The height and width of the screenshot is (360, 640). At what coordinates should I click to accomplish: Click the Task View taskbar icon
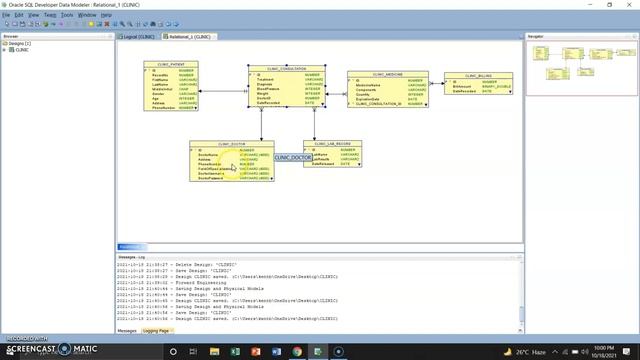pos(193,351)
